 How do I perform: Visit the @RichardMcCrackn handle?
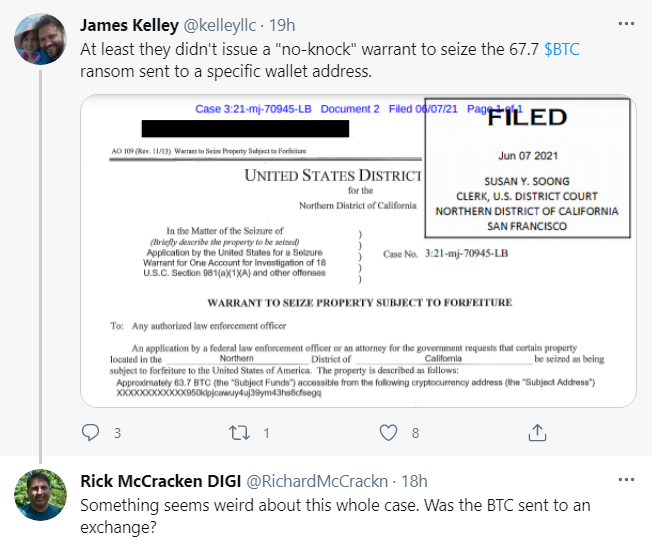click(x=323, y=482)
